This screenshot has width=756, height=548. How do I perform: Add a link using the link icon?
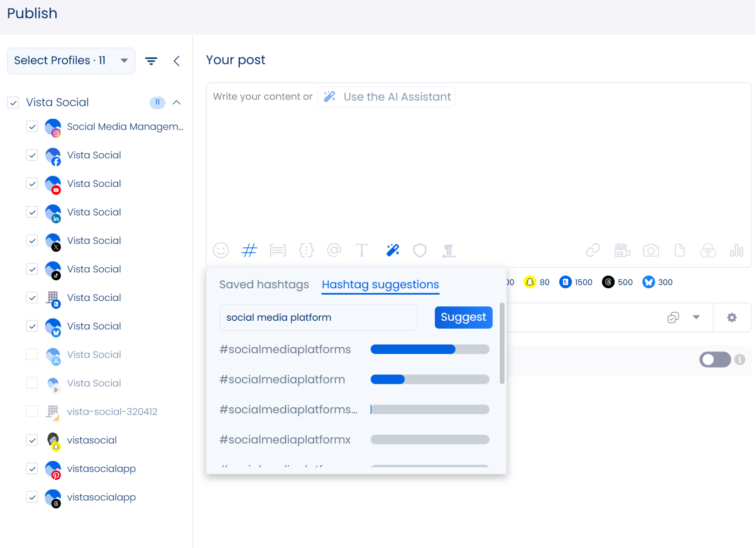point(593,250)
